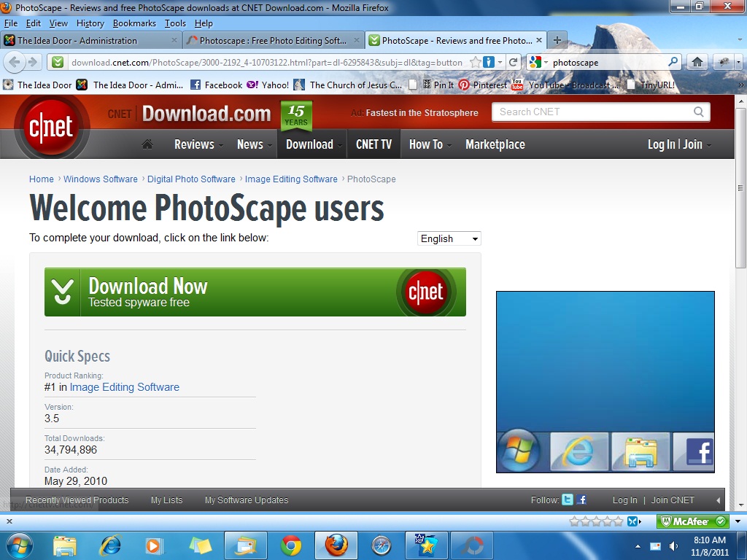Follow the Windows Software breadcrumb link
747x560 pixels.
pyautogui.click(x=101, y=179)
